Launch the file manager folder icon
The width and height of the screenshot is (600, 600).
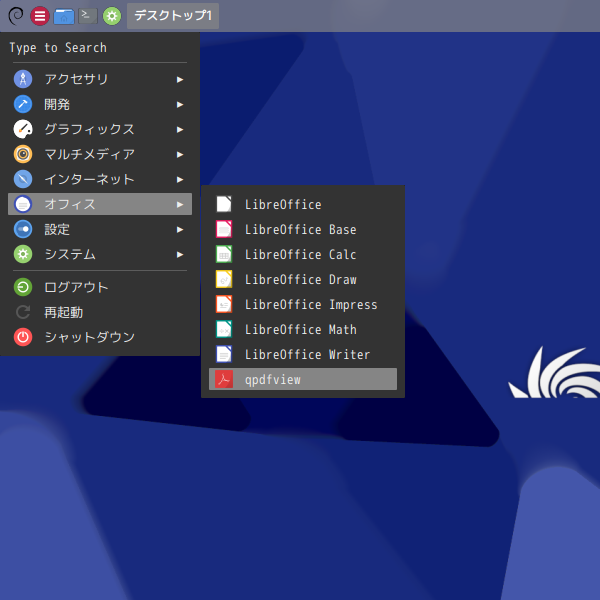point(64,16)
